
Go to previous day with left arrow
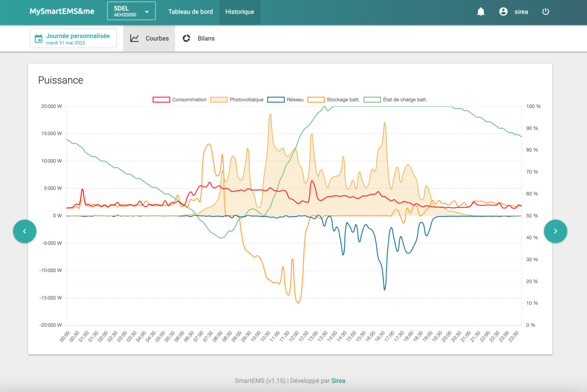coord(24,231)
